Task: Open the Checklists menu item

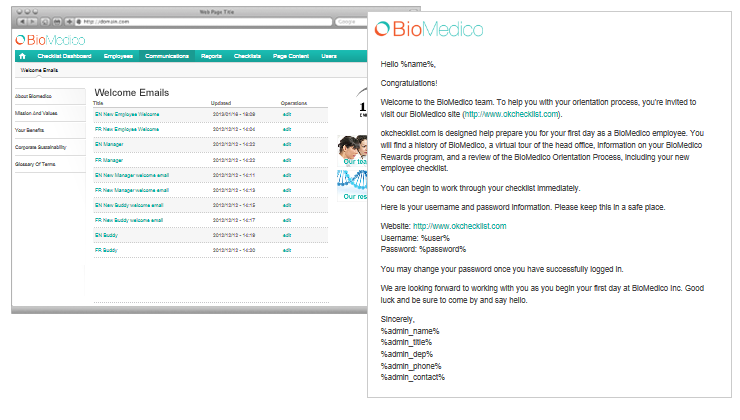Action: [x=247, y=56]
